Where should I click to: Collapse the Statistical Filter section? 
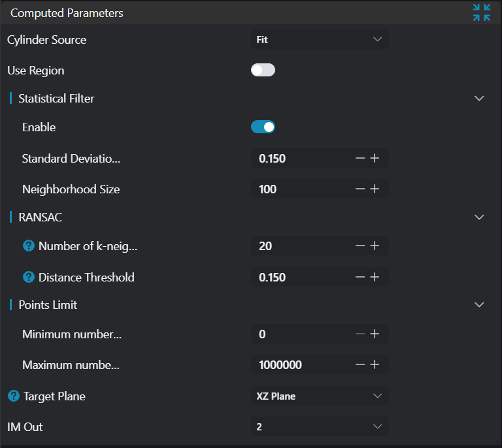tap(479, 99)
